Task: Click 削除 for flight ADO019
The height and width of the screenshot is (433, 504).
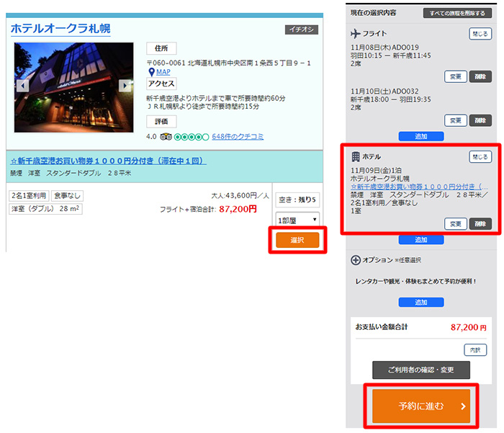Action: tap(480, 76)
